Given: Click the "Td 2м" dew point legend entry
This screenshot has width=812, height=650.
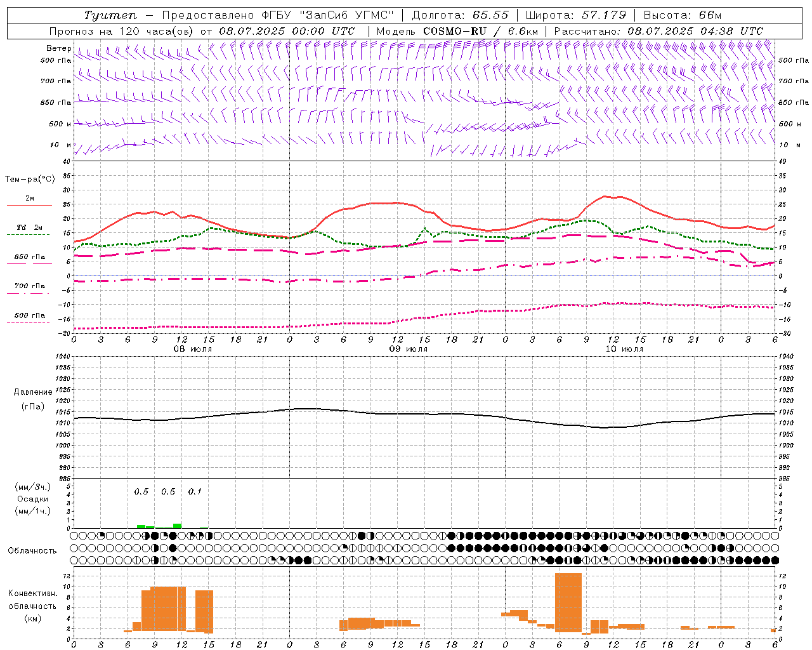Looking at the screenshot, I should click(29, 228).
